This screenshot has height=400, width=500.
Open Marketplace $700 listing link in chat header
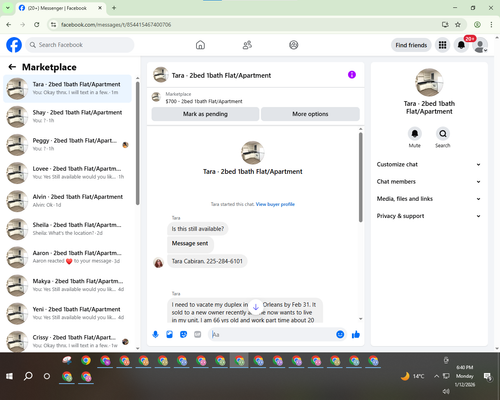[204, 101]
